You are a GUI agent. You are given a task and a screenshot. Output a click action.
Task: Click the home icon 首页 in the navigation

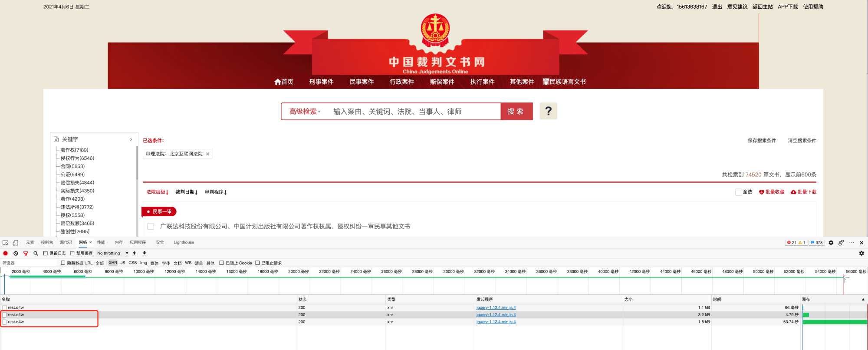point(284,82)
